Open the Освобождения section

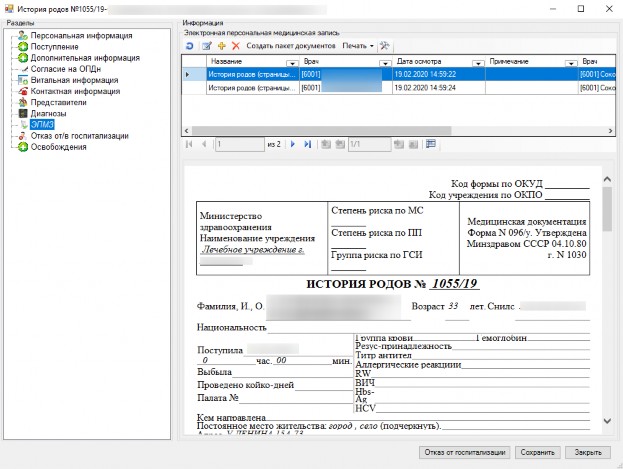click(58, 147)
